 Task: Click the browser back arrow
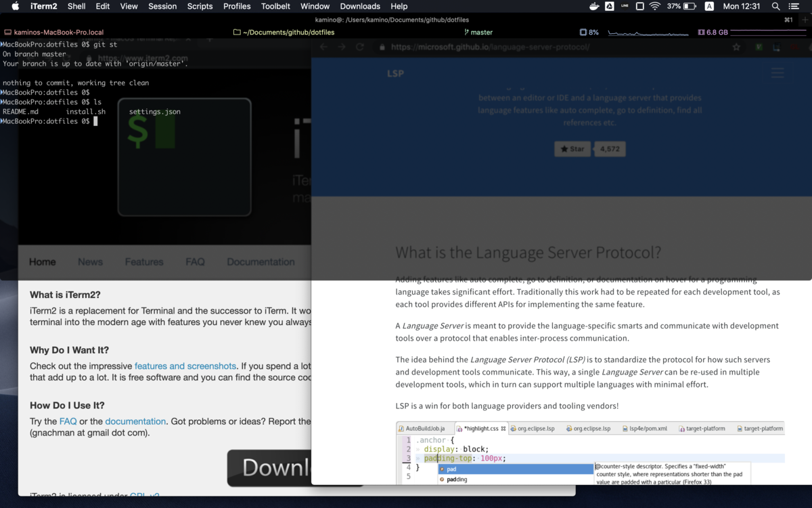[323, 47]
